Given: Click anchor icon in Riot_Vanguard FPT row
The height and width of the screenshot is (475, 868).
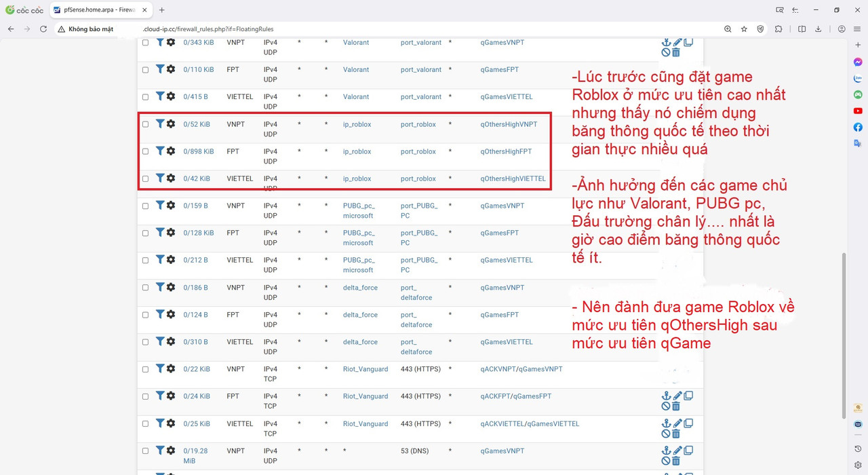Looking at the screenshot, I should coord(666,396).
